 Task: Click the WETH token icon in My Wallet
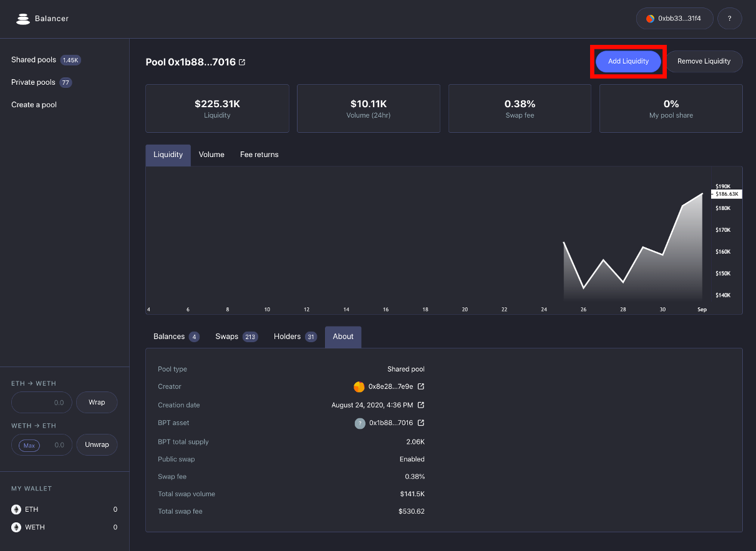(14, 527)
